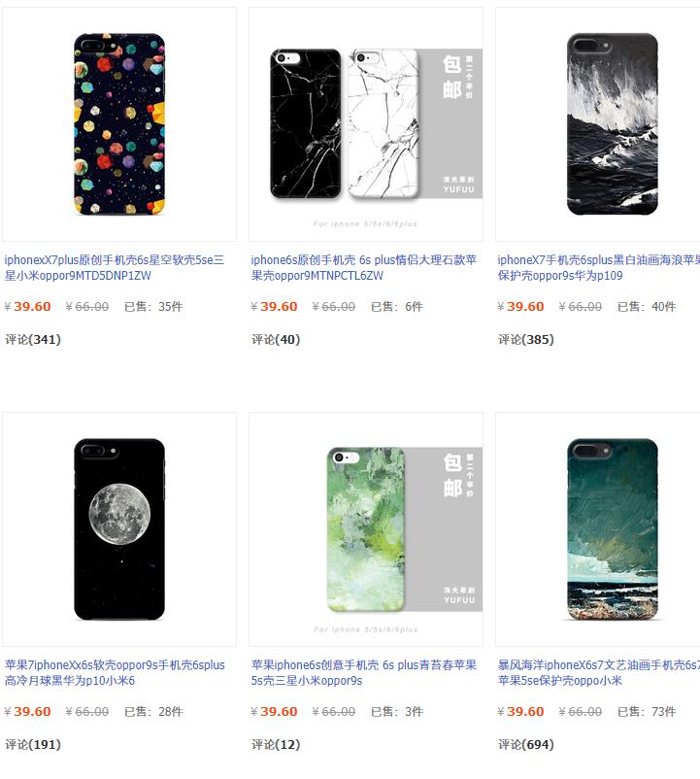View the 评论(341) reviews for starry case
This screenshot has height=779, width=700.
33,340
